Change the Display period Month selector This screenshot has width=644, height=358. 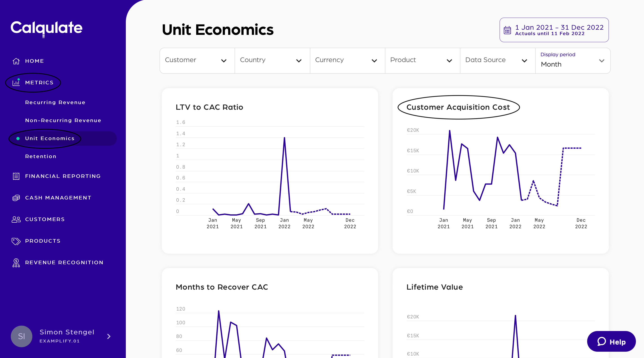click(x=573, y=61)
